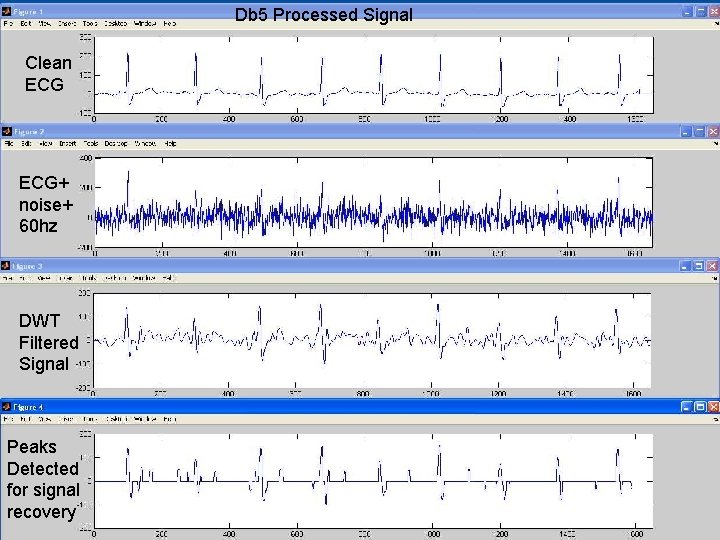Viewport: 720px width, 540px height.
Task: Click the dock arrow in Figure 1 menu bar
Action: tap(715, 23)
